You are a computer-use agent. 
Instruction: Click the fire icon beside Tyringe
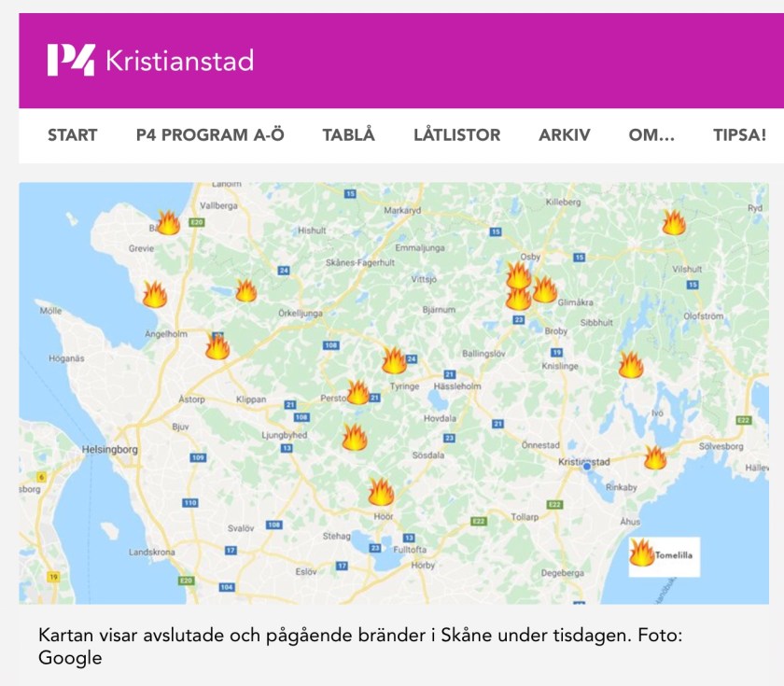[x=394, y=360]
